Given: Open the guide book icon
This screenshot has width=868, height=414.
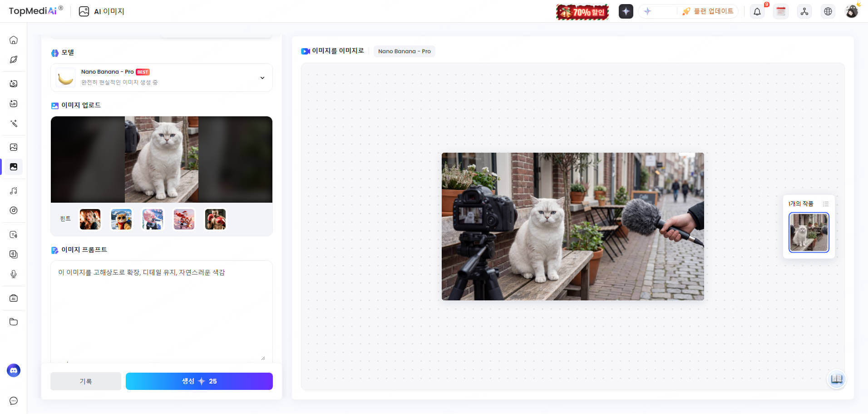Looking at the screenshot, I should [x=836, y=379].
